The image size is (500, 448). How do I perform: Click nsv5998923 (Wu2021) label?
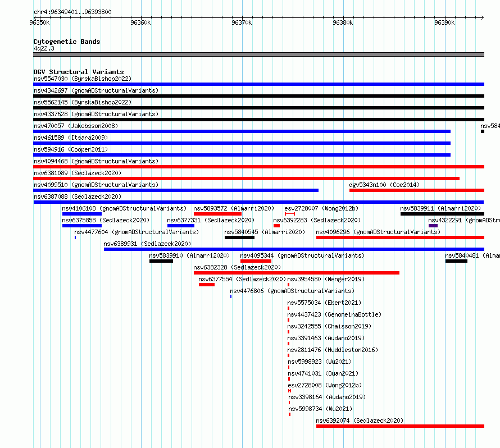pos(320,362)
